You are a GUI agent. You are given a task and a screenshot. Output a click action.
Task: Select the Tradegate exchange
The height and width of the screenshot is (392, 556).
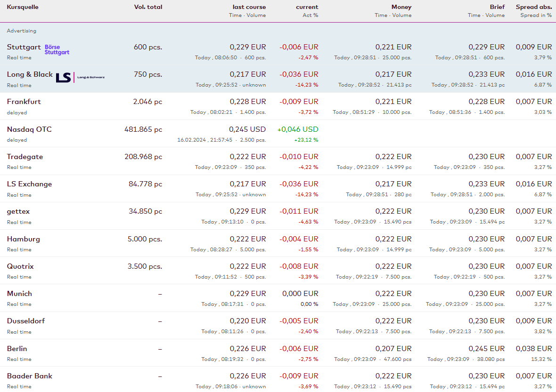[25, 157]
